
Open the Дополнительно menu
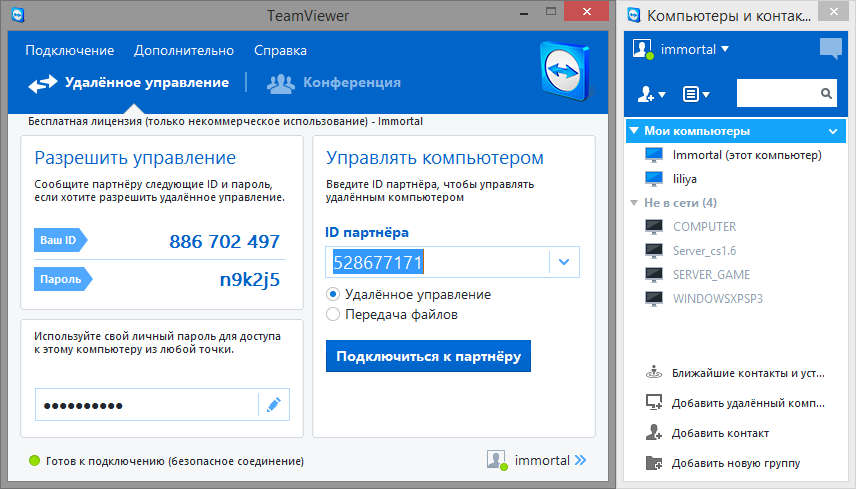click(183, 51)
